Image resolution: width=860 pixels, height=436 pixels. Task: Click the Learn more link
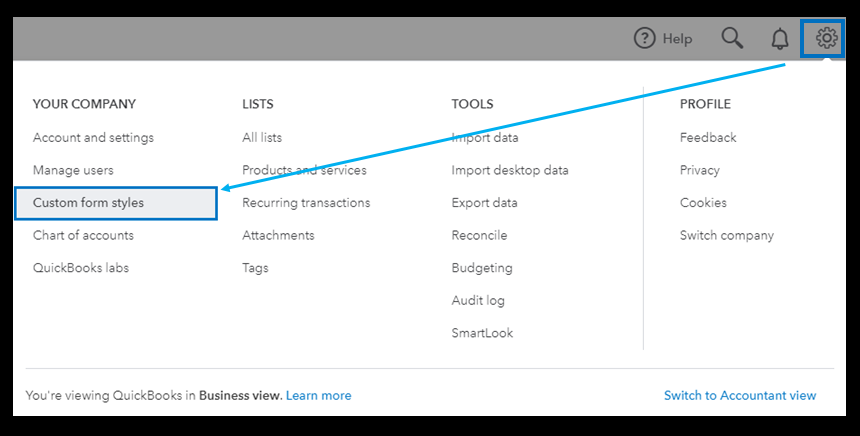click(318, 396)
